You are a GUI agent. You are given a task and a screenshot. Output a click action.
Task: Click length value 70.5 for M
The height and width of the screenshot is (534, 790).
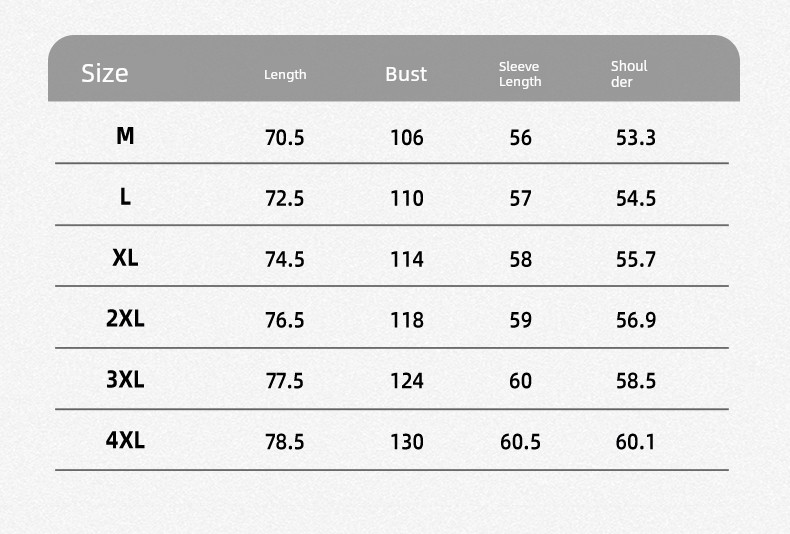click(285, 138)
